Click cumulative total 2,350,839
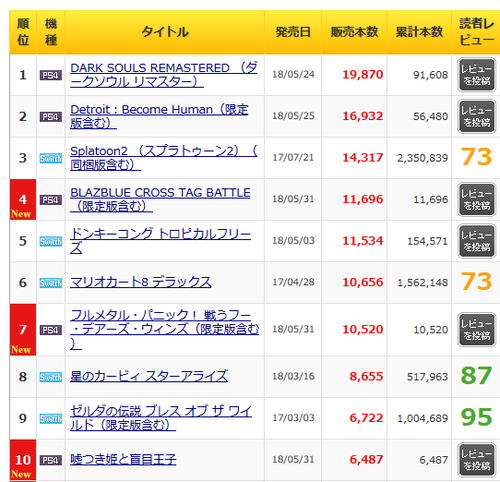 [x=422, y=158]
